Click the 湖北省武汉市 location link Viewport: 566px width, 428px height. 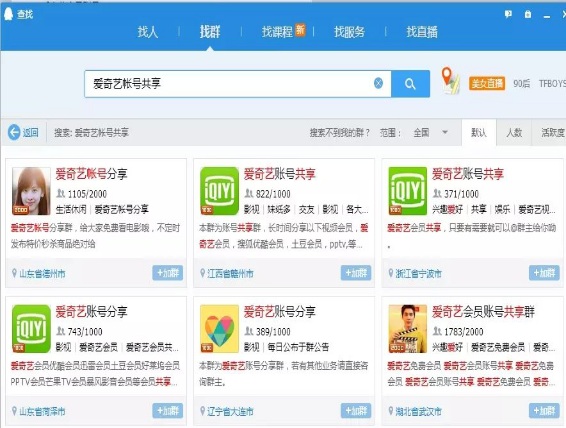tap(419, 411)
